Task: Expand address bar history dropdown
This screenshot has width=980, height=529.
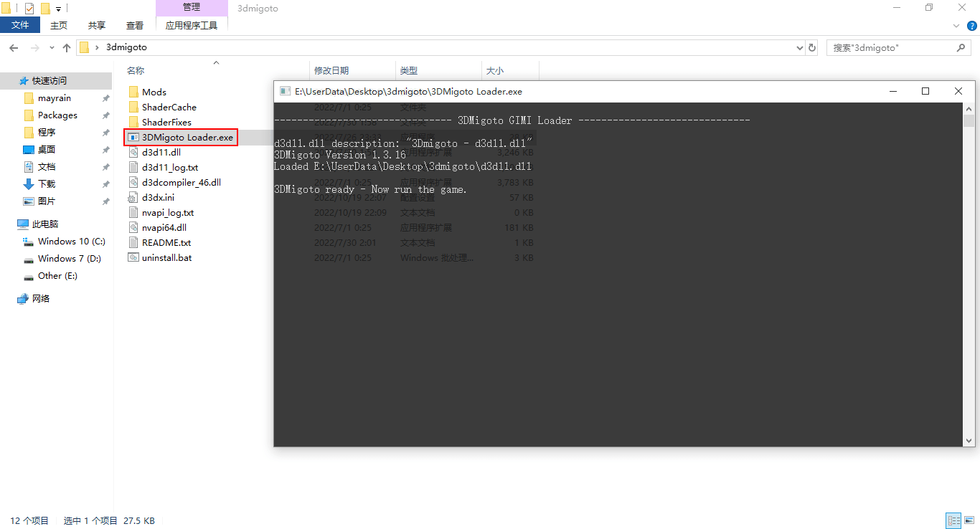Action: (800, 48)
